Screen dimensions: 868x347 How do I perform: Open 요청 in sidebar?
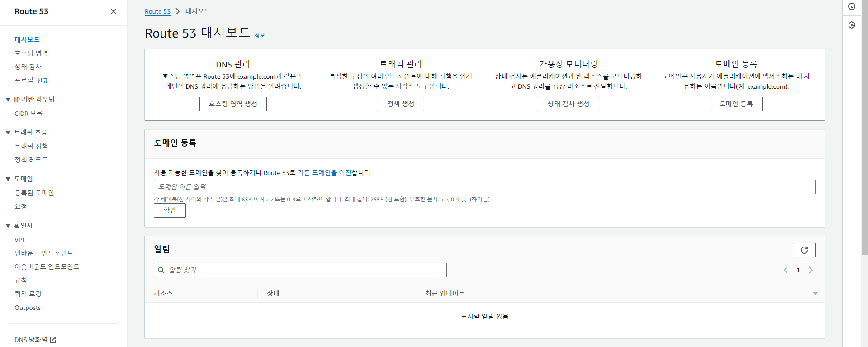[x=21, y=206]
